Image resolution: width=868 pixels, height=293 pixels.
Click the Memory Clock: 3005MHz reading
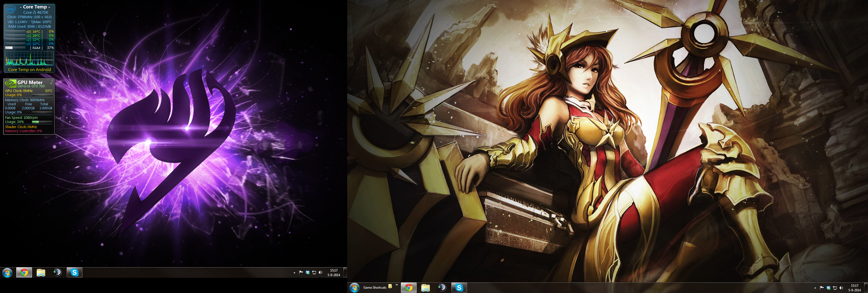[25, 100]
